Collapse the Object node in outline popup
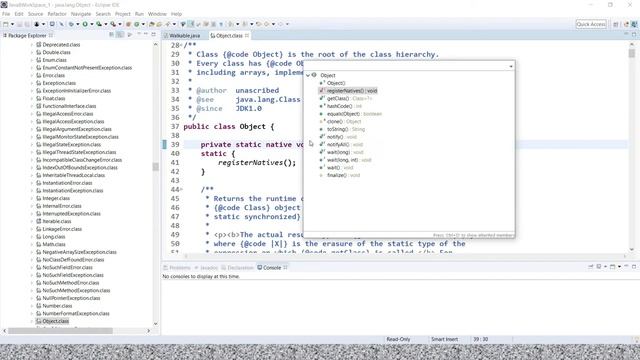The height and width of the screenshot is (360, 640). (x=308, y=75)
